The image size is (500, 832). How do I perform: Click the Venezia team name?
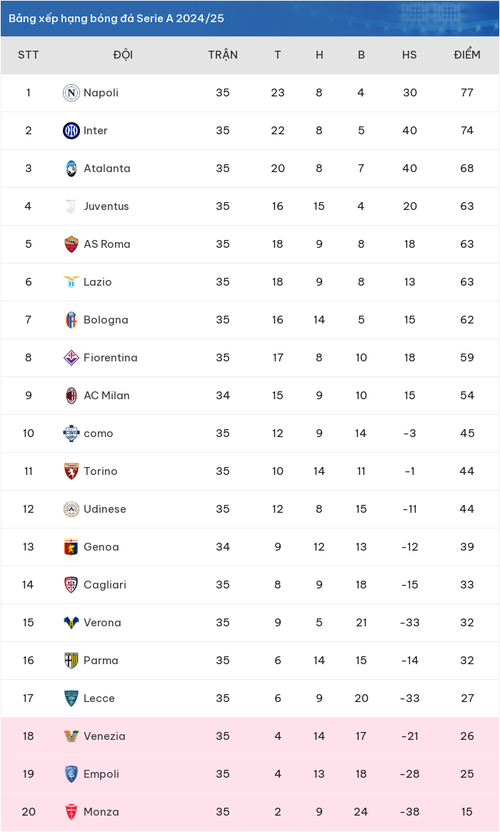(x=105, y=736)
